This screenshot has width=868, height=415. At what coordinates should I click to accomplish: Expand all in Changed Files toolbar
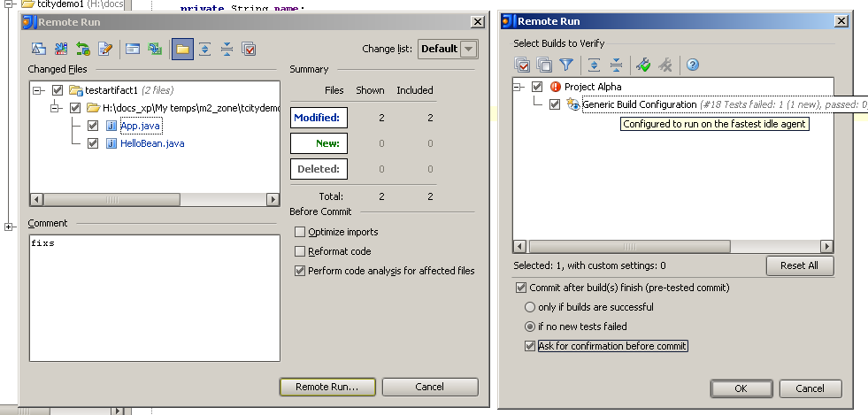[204, 50]
